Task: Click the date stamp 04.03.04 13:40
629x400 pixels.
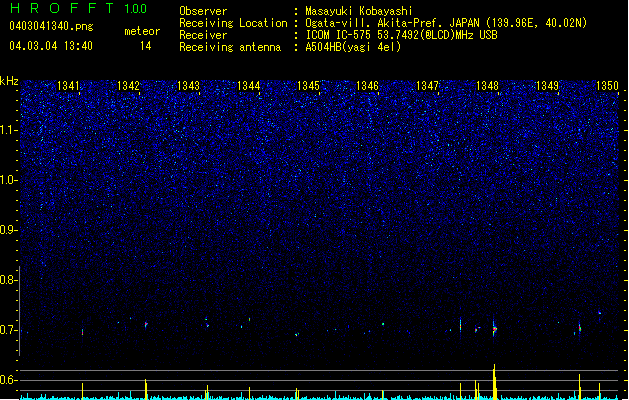Action: pos(51,46)
